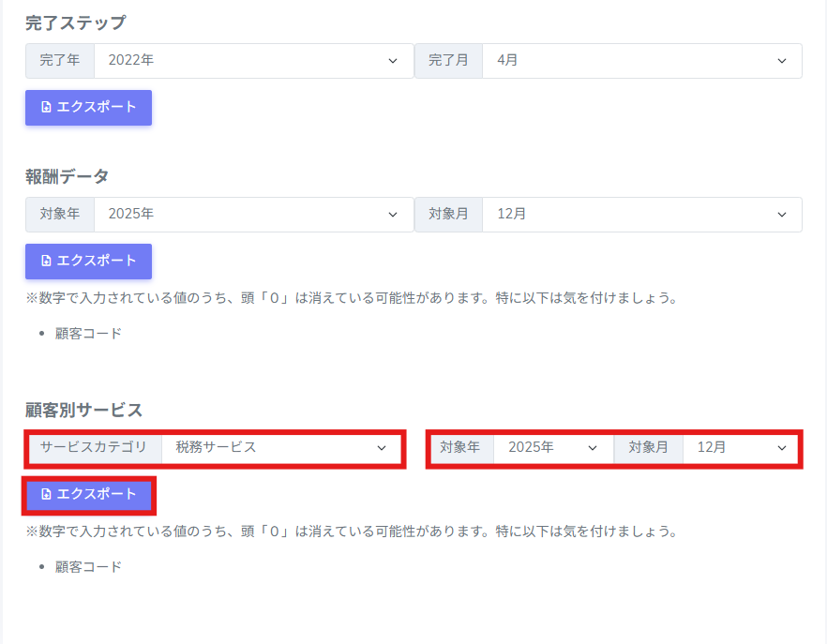Select 対象年 dropdown in 顧客別サービス section
Viewport: 827px width, 644px height.
552,448
